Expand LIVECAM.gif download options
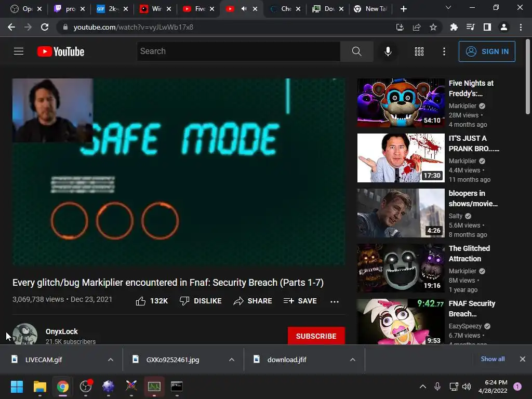The image size is (532, 399). [x=111, y=360]
